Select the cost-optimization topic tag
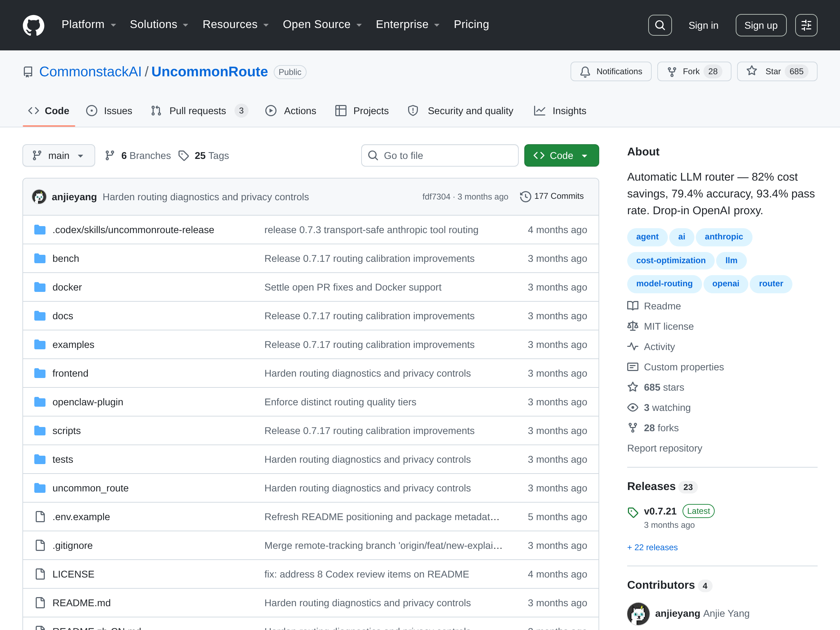 coord(671,260)
